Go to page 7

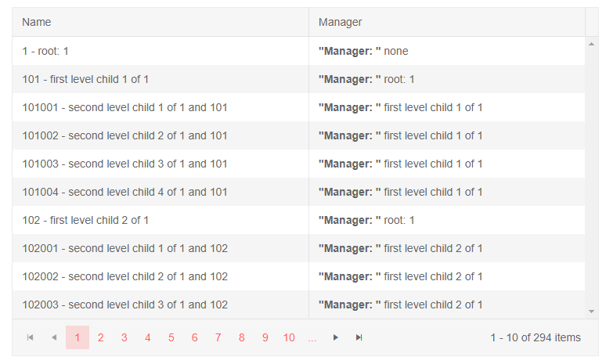point(218,337)
